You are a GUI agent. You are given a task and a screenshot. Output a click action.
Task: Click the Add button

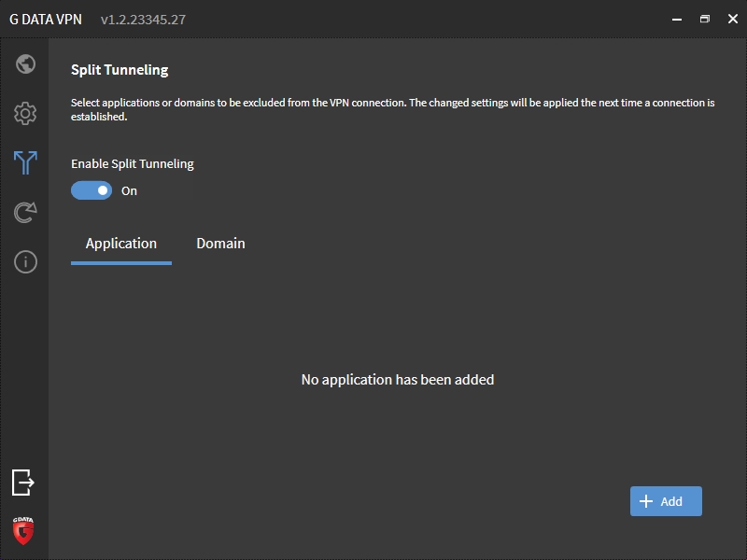[666, 501]
